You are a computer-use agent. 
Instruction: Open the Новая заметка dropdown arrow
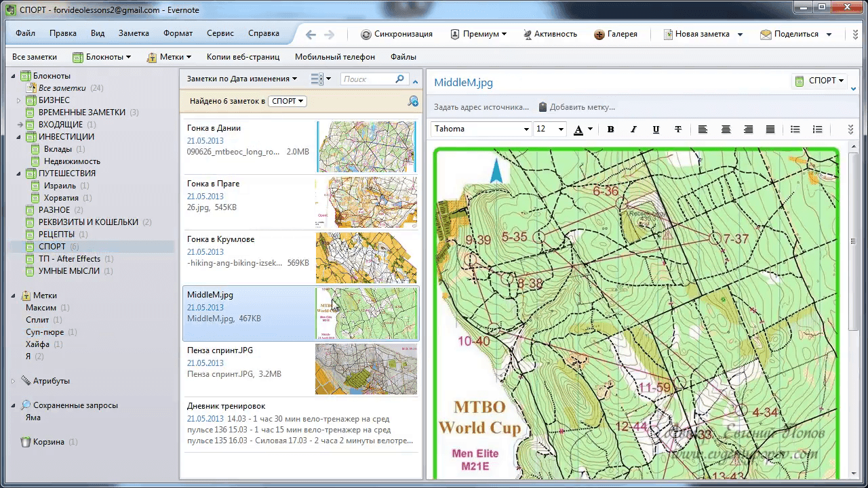tap(740, 35)
